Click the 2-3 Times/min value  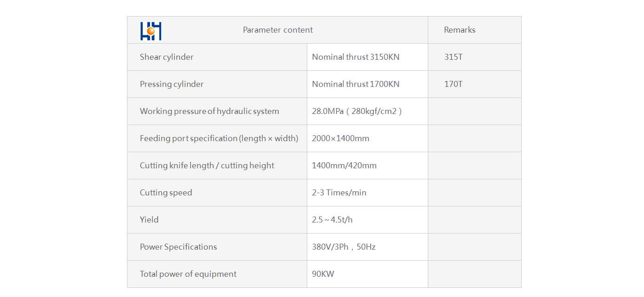pyautogui.click(x=339, y=193)
